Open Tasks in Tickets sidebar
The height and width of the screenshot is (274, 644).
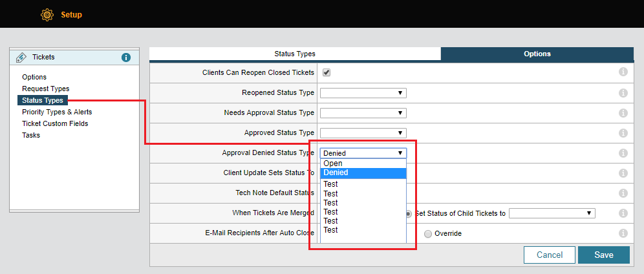pyautogui.click(x=31, y=135)
